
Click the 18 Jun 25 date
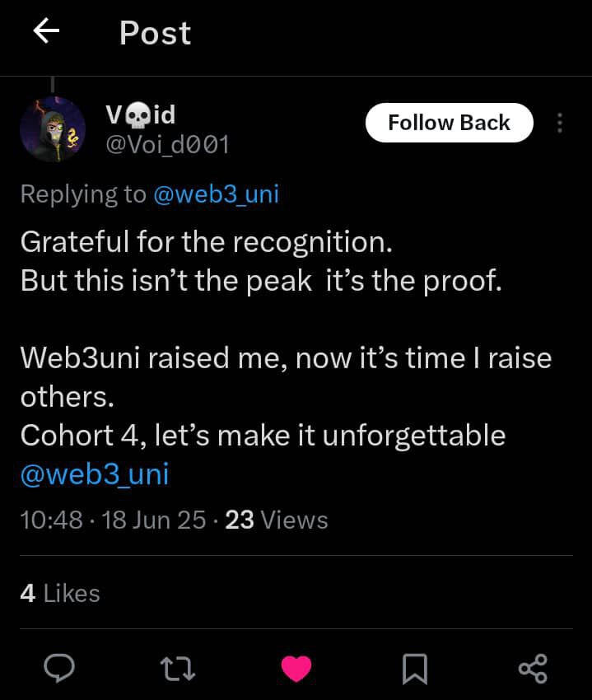click(x=153, y=520)
